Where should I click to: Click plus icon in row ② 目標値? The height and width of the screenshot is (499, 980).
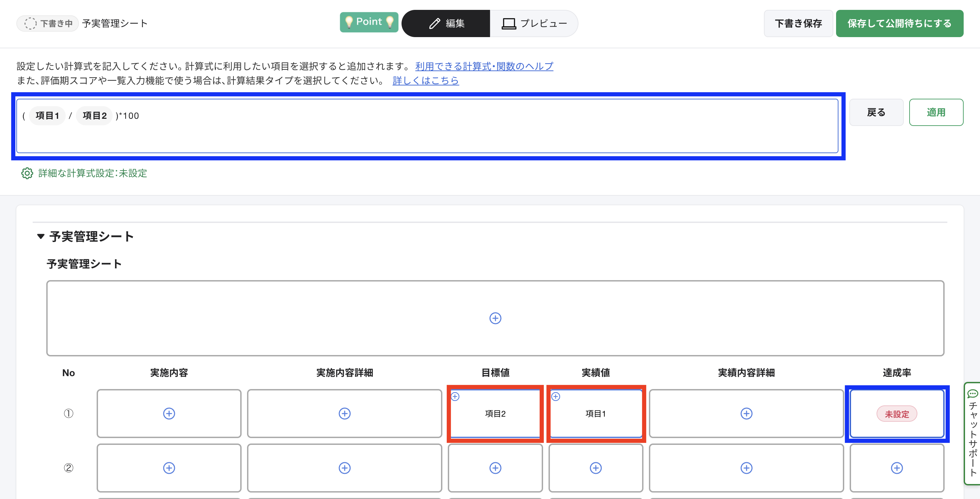pos(495,468)
